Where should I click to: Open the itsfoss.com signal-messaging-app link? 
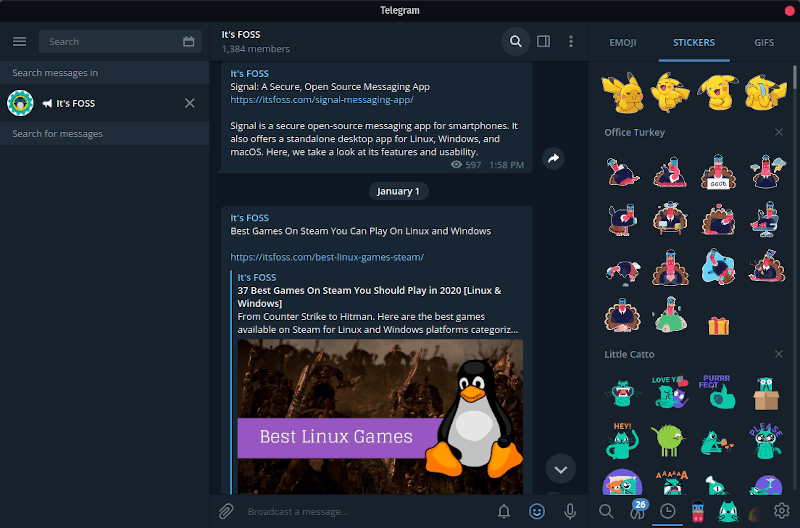click(321, 100)
